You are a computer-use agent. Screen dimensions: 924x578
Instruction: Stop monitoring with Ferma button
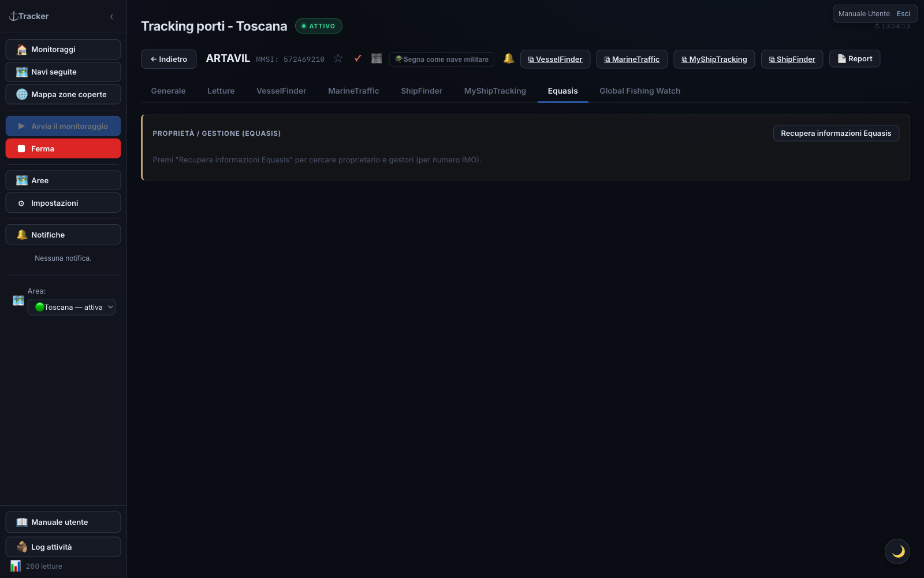point(63,149)
